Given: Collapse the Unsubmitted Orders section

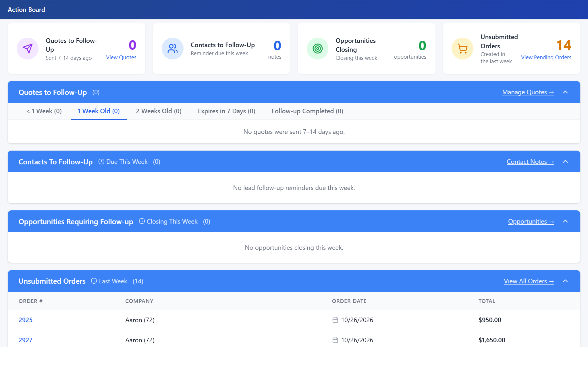Looking at the screenshot, I should point(565,281).
